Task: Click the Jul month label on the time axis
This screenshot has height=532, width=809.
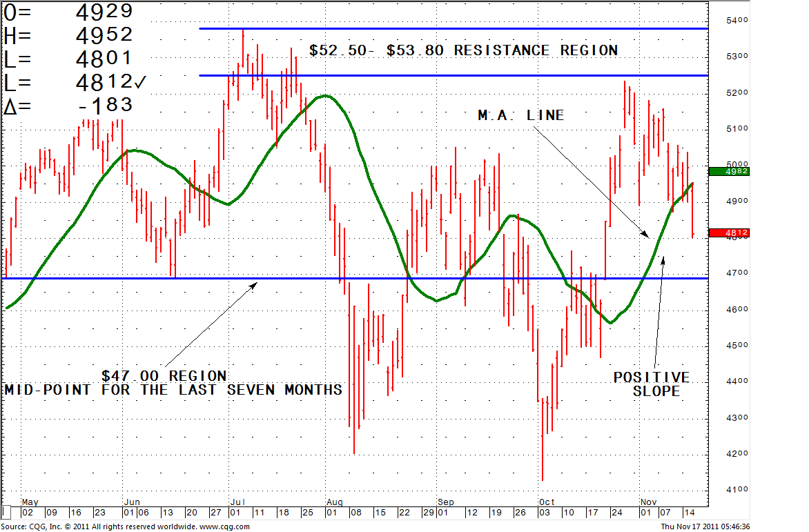Action: click(237, 501)
